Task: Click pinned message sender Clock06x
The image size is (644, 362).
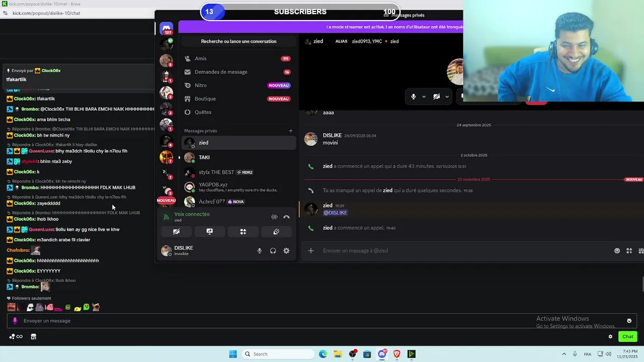Action: pos(51,71)
